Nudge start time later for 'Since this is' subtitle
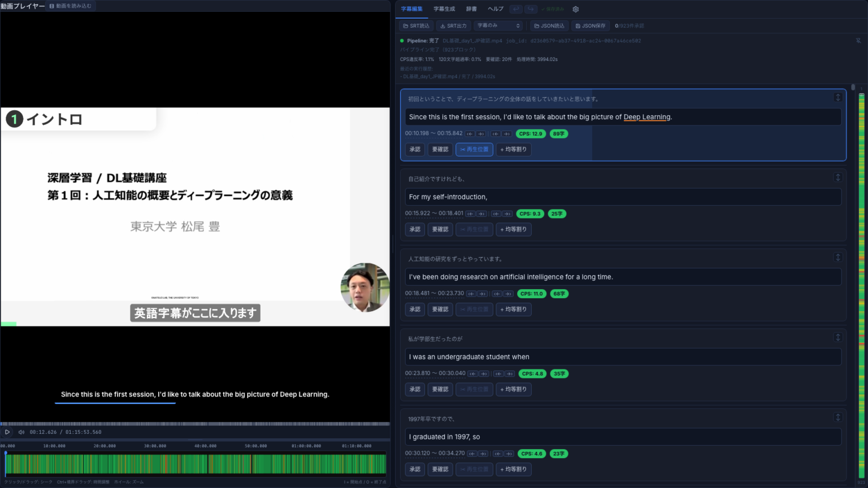Viewport: 868px width, 488px height. [x=480, y=134]
